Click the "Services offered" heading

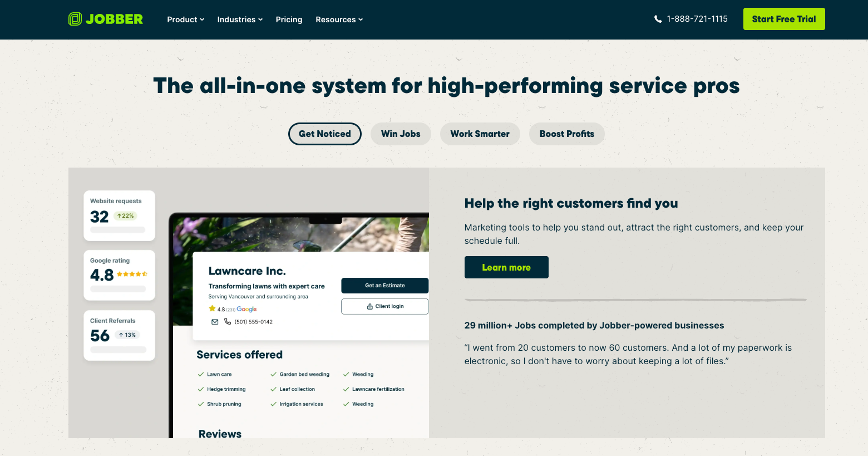pos(239,355)
